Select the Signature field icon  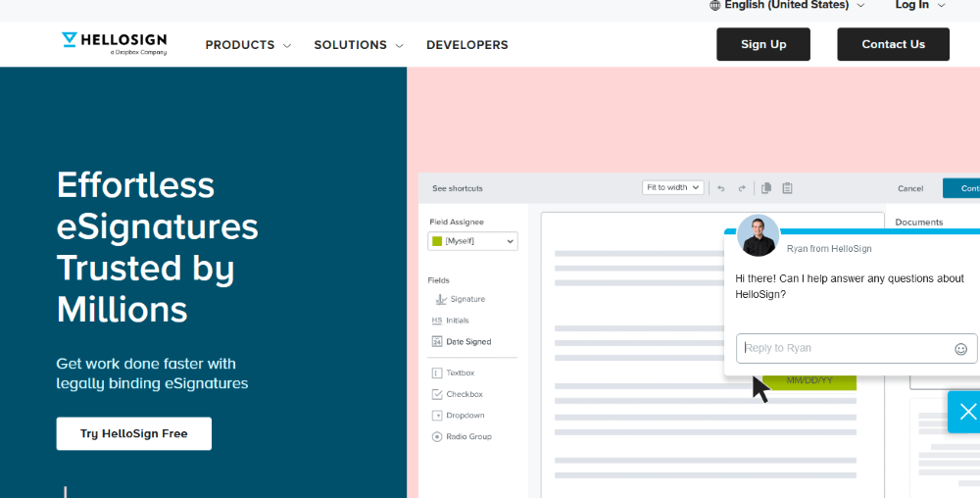point(441,299)
